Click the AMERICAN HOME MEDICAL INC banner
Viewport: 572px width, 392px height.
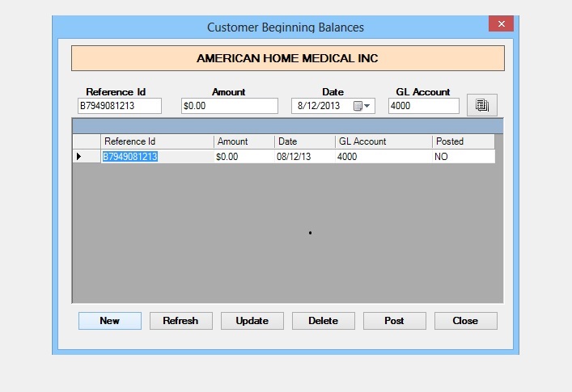[288, 58]
